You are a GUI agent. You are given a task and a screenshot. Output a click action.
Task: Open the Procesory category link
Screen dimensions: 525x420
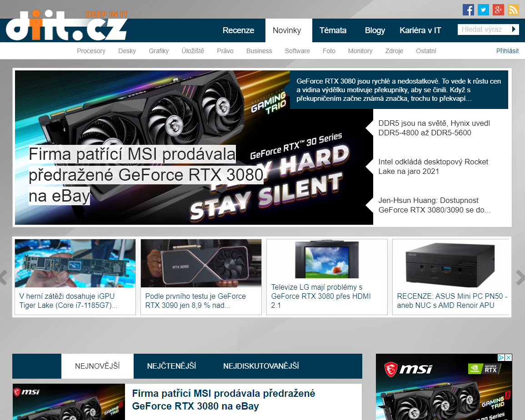pyautogui.click(x=91, y=51)
